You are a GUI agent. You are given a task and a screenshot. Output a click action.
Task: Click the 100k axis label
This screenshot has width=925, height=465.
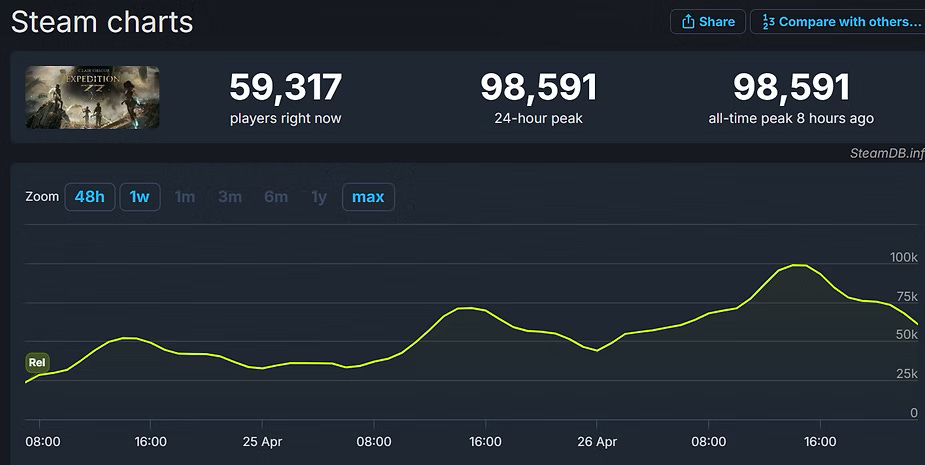coord(904,257)
